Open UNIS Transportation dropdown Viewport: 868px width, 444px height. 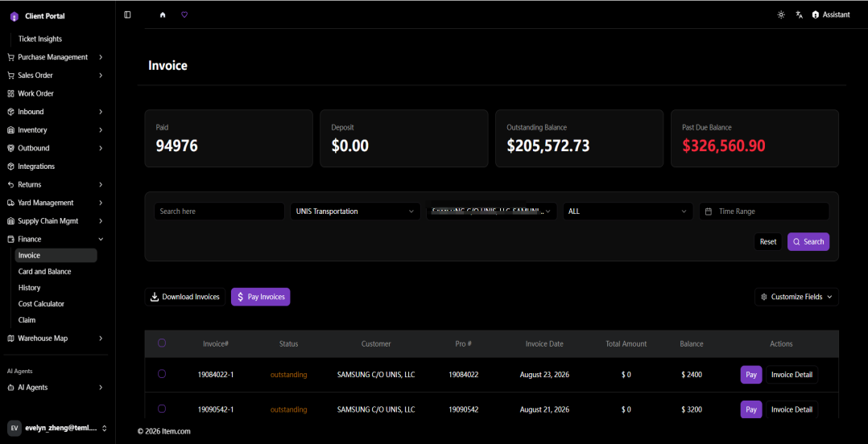coord(355,212)
